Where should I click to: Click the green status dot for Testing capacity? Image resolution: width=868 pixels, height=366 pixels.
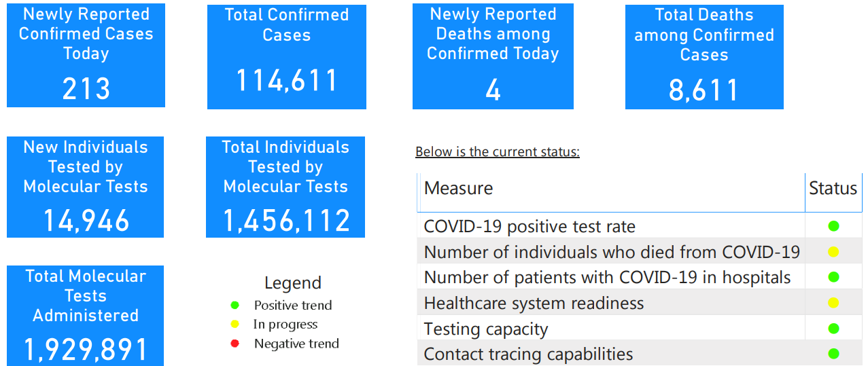(833, 329)
